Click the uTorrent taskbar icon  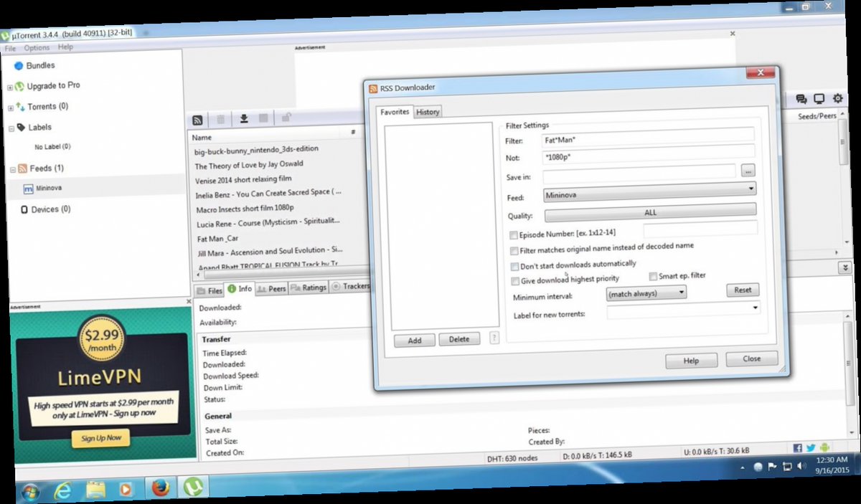tap(192, 488)
